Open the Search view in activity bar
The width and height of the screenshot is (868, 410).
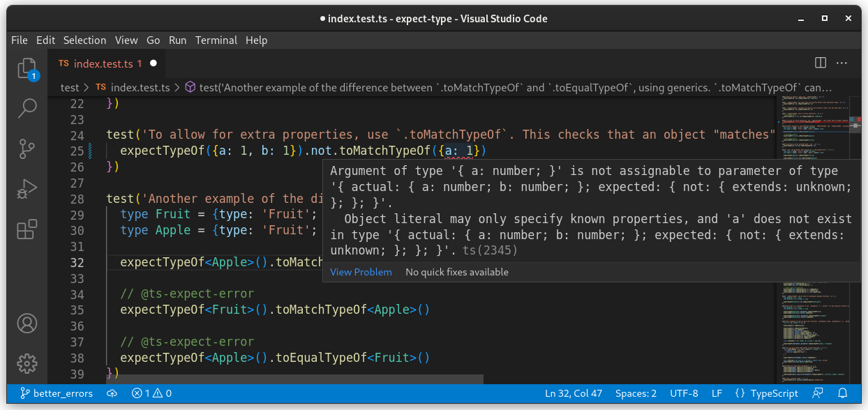click(27, 108)
